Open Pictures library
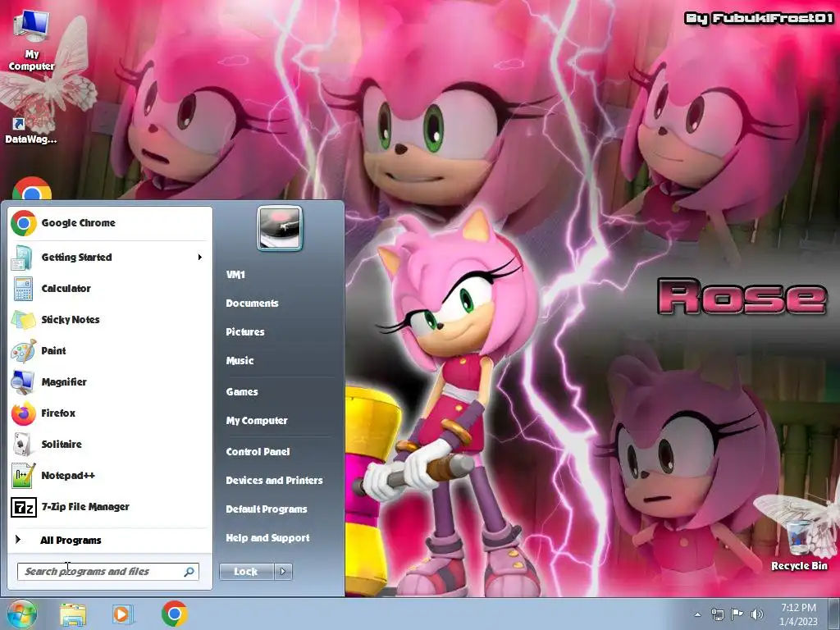The width and height of the screenshot is (840, 630). [244, 331]
